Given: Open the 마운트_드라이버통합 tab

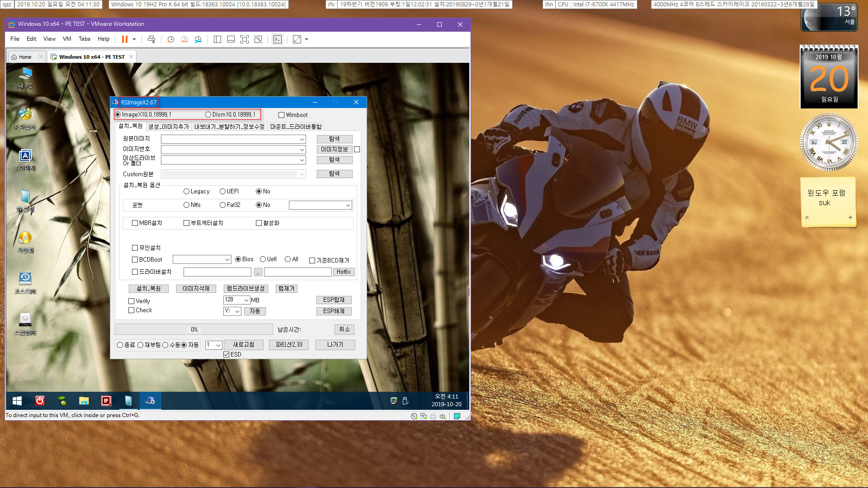Looking at the screenshot, I should pyautogui.click(x=296, y=127).
